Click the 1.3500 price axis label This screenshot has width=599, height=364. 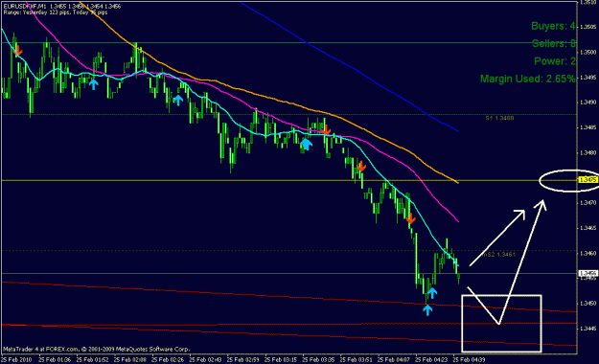(587, 53)
